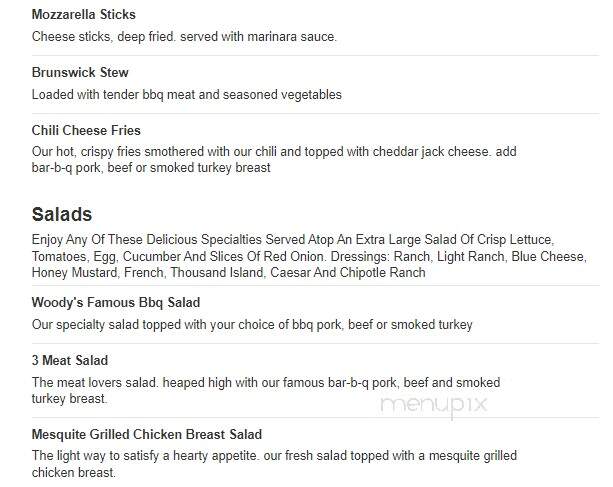613x487 pixels.
Task: Click the 'Tomatoes, Egg, Cucumber' line
Action: click(309, 256)
